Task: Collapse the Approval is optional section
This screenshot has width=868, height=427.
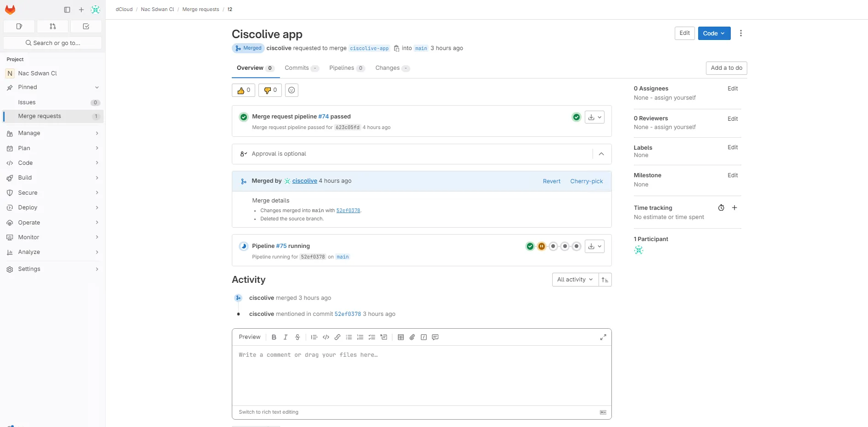Action: [x=601, y=154]
